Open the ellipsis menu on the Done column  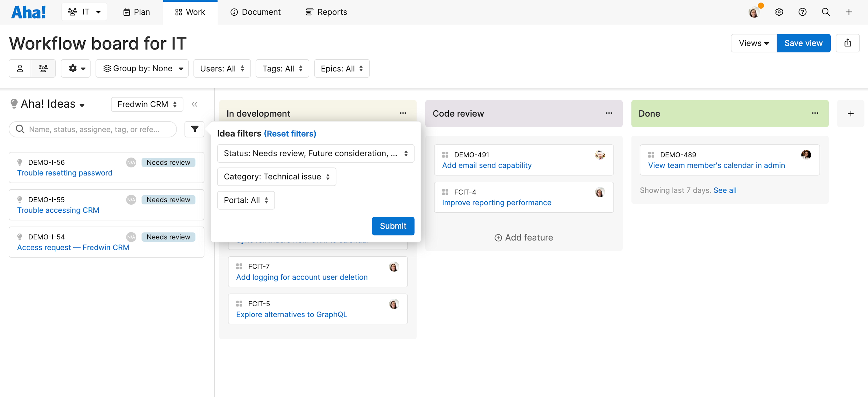[815, 113]
